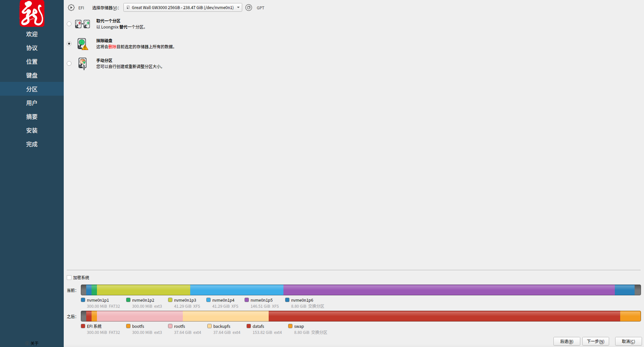644x347 pixels.
Task: Click the erase disk warning icon
Action: (x=83, y=44)
